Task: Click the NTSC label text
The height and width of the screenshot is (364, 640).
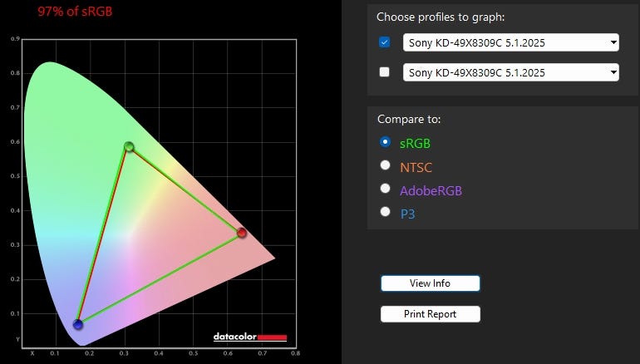Action: [416, 167]
